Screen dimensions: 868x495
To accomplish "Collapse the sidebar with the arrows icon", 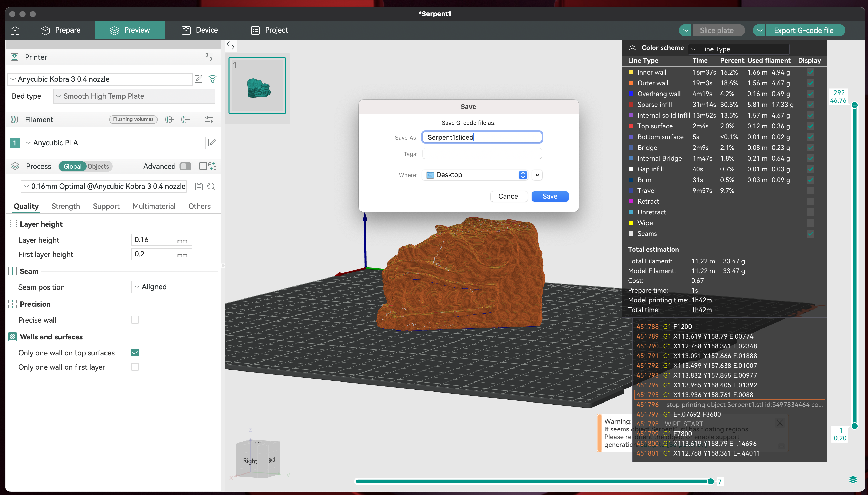I will point(231,46).
